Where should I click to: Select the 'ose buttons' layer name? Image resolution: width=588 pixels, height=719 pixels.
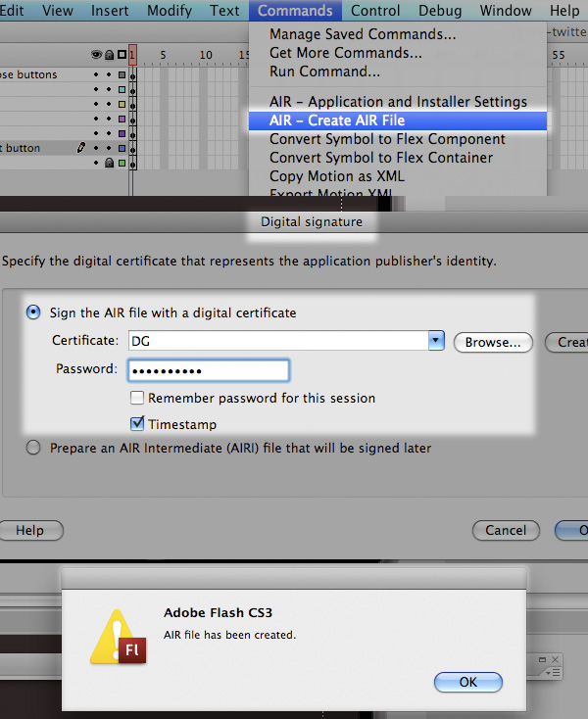click(28, 74)
